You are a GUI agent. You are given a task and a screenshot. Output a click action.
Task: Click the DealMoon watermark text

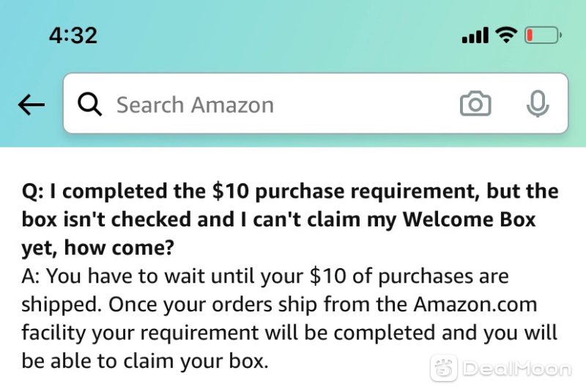[517, 369]
